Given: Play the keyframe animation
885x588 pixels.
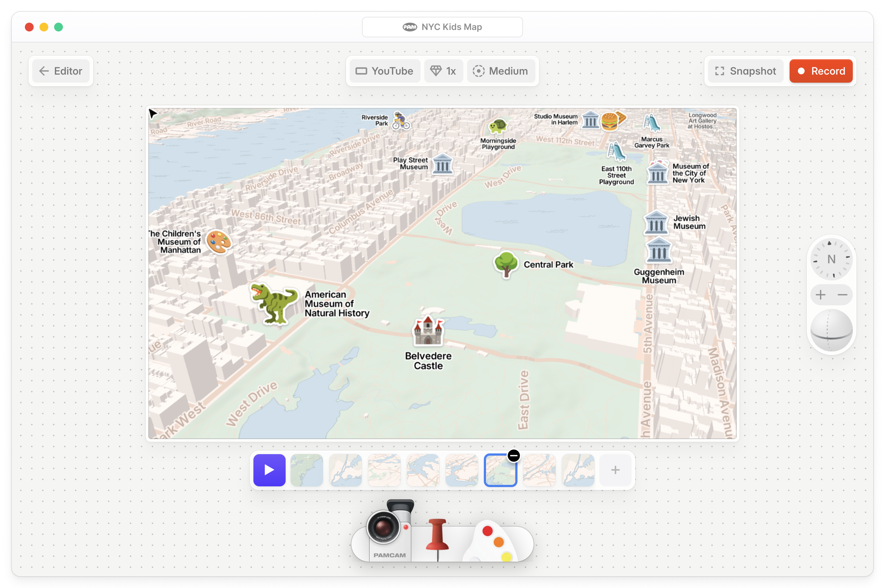Looking at the screenshot, I should (x=269, y=470).
